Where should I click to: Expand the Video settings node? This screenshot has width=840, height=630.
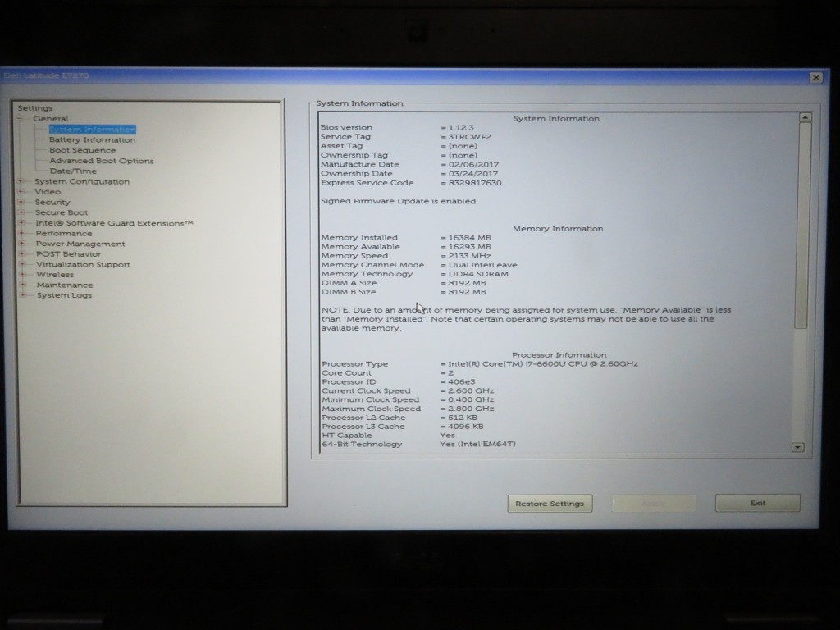21,191
